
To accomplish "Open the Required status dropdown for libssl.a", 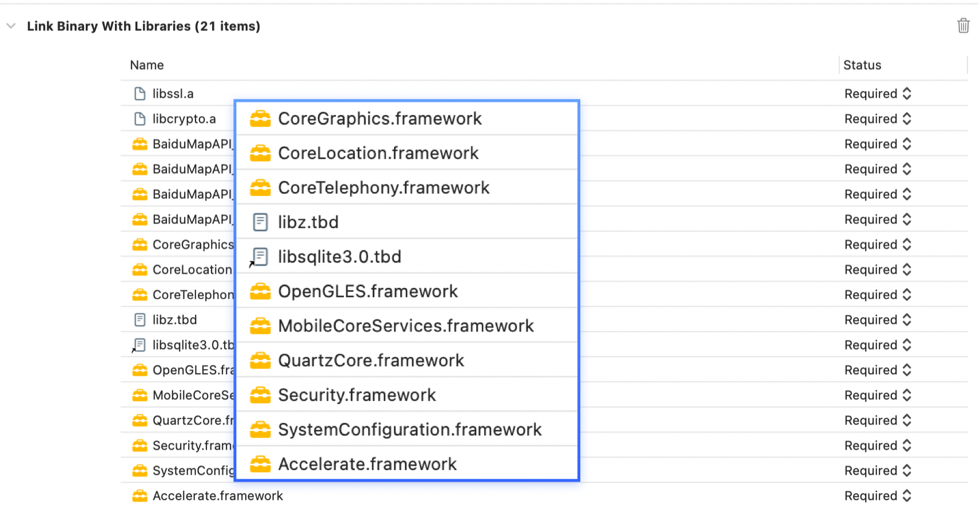I will 878,94.
